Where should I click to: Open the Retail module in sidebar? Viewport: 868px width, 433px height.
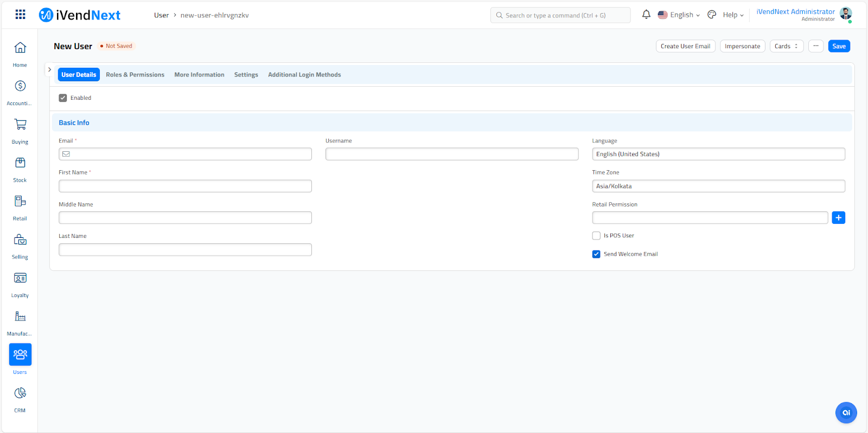[20, 202]
